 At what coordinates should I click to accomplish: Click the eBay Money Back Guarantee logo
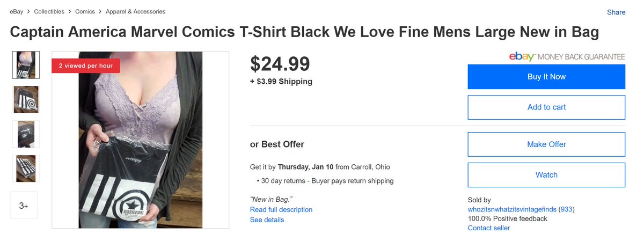point(567,56)
